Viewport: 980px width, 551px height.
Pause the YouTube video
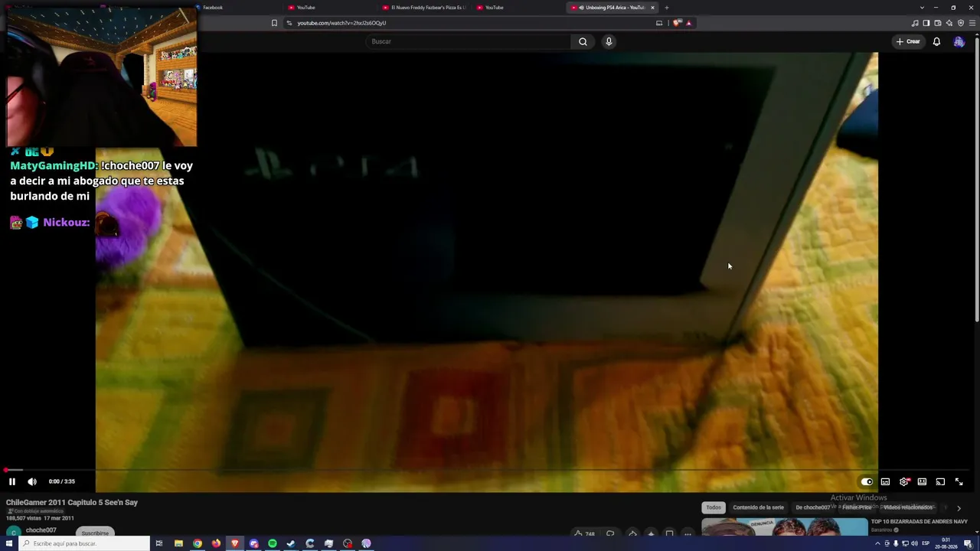coord(12,481)
